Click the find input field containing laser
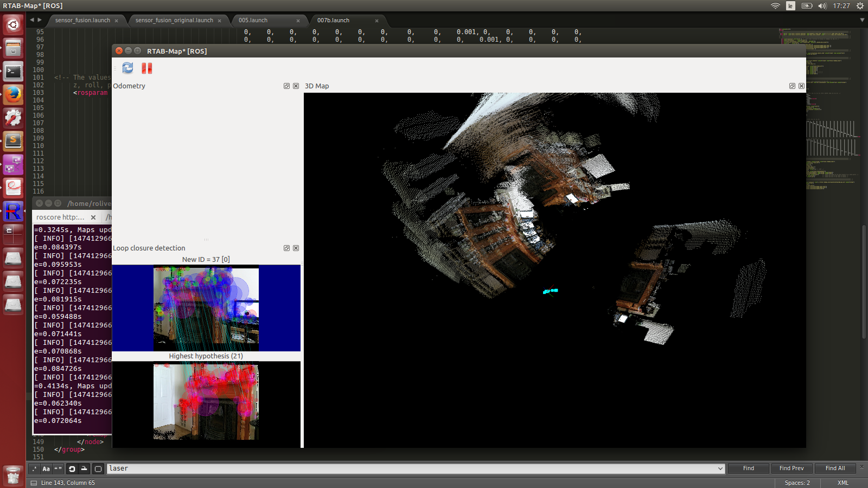868x488 pixels. click(x=412, y=468)
